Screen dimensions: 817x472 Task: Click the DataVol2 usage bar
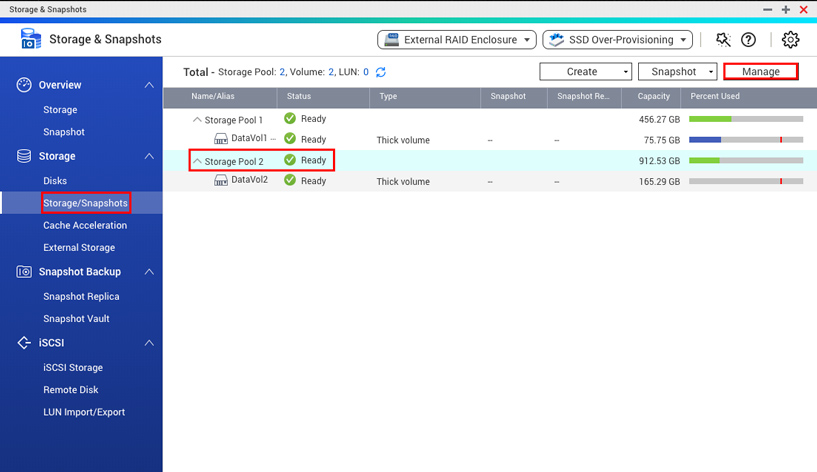[746, 181]
